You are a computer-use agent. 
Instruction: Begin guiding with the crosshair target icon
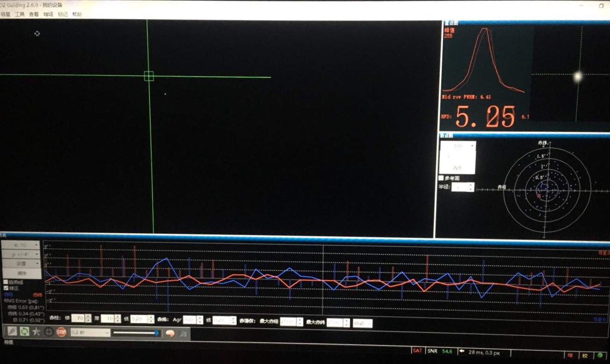pyautogui.click(x=49, y=332)
